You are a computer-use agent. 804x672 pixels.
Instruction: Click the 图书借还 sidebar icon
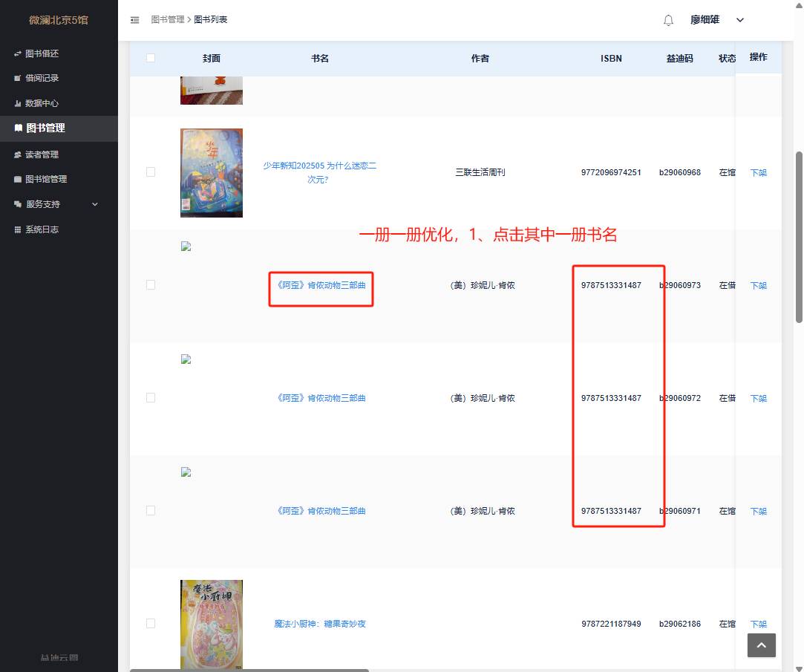(18, 53)
